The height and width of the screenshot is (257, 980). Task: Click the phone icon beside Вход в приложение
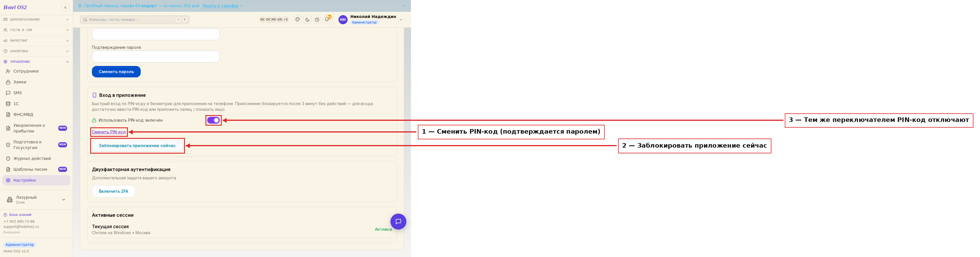click(94, 95)
